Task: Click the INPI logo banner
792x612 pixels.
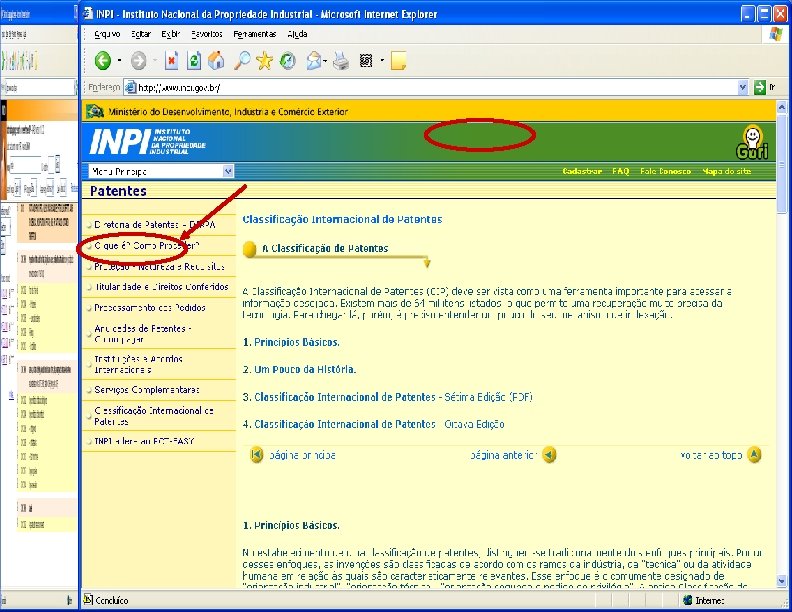Action: click(x=147, y=141)
